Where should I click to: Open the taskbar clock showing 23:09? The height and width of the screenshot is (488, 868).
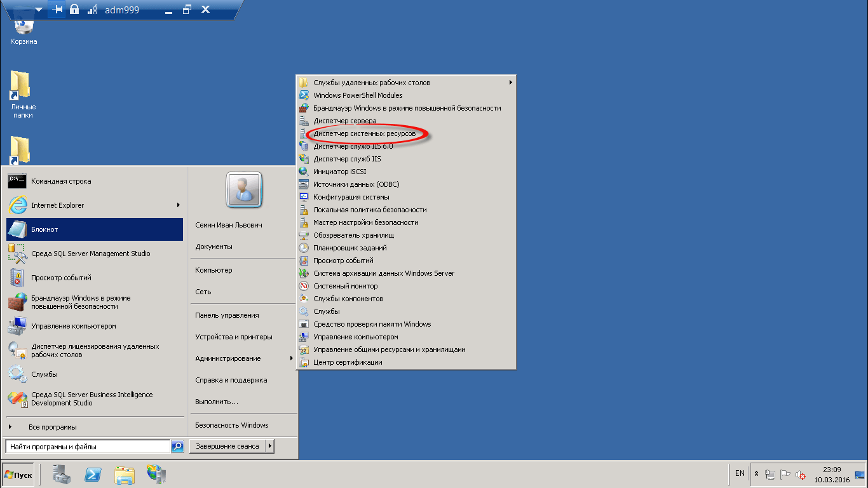832,475
